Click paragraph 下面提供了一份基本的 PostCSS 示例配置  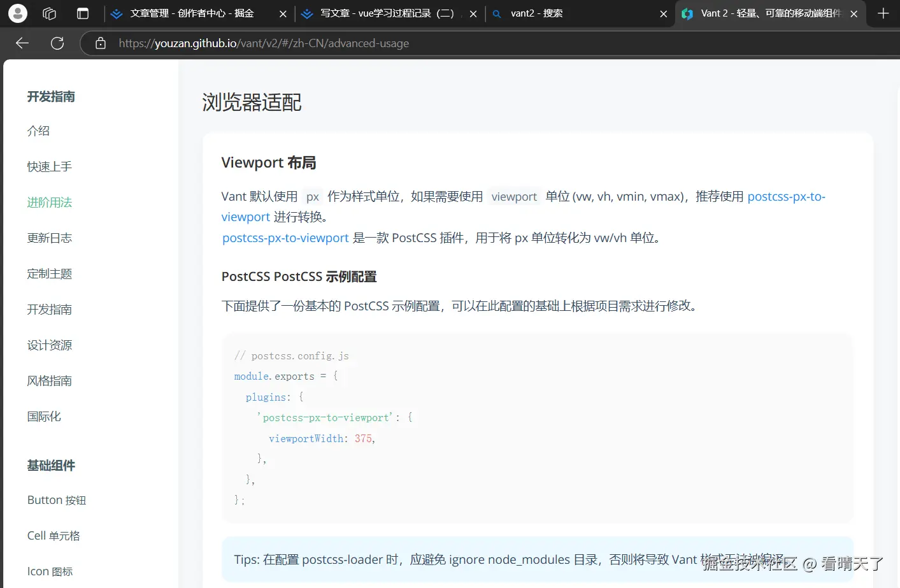pos(461,306)
